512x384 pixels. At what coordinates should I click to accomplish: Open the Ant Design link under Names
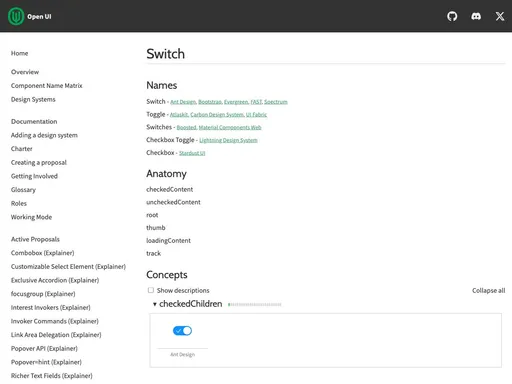tap(183, 102)
